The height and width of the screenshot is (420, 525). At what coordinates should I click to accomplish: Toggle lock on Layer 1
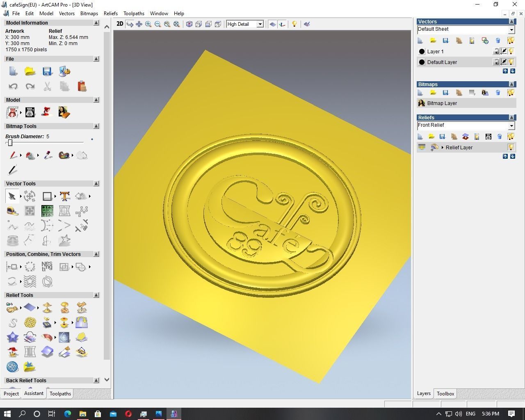pyautogui.click(x=496, y=51)
